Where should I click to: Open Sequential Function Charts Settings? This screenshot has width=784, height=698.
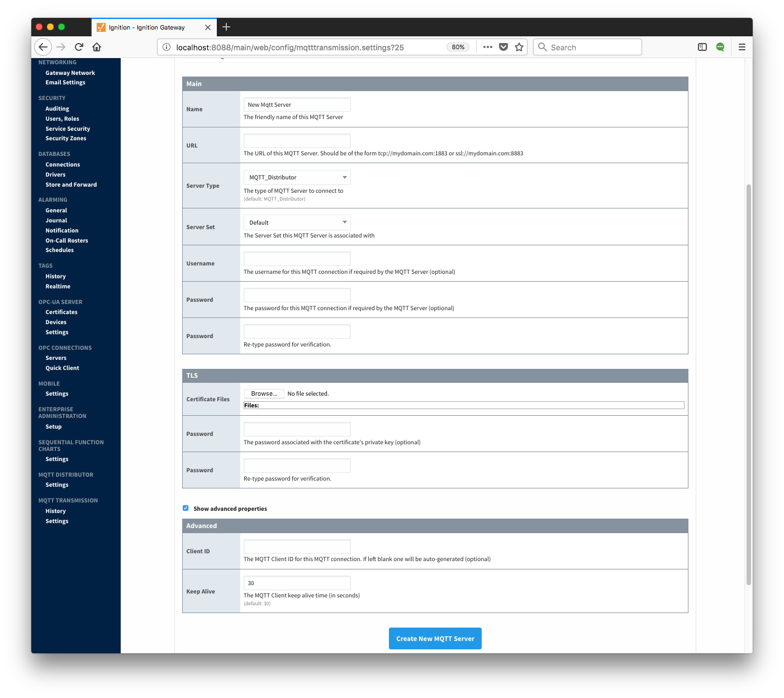(57, 459)
